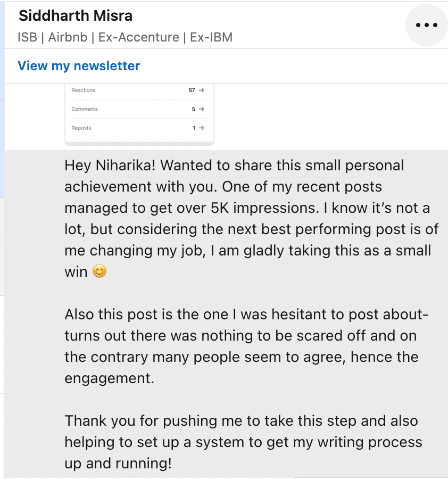
Task: Open Siddharth Misra's profile from name
Action: pos(76,15)
